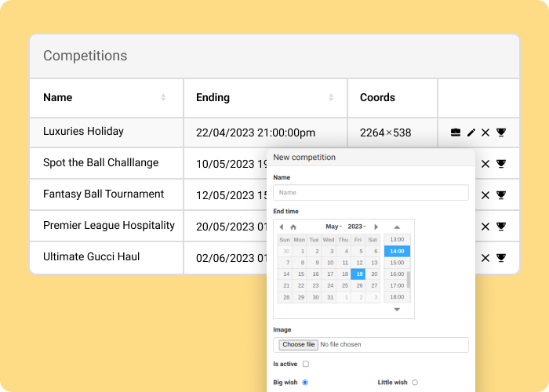Sort the table by Ending column
549x392 pixels.
click(330, 97)
